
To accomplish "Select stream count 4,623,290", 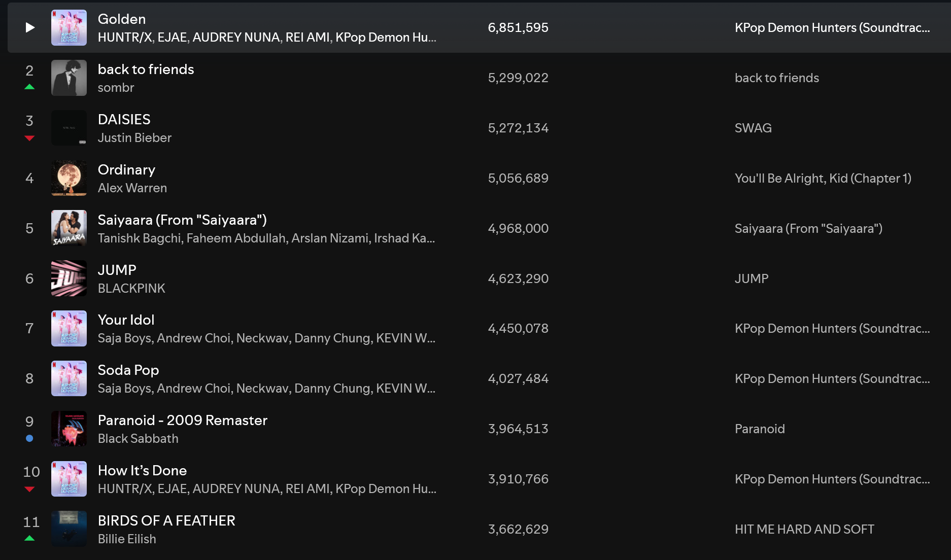I will (x=518, y=278).
